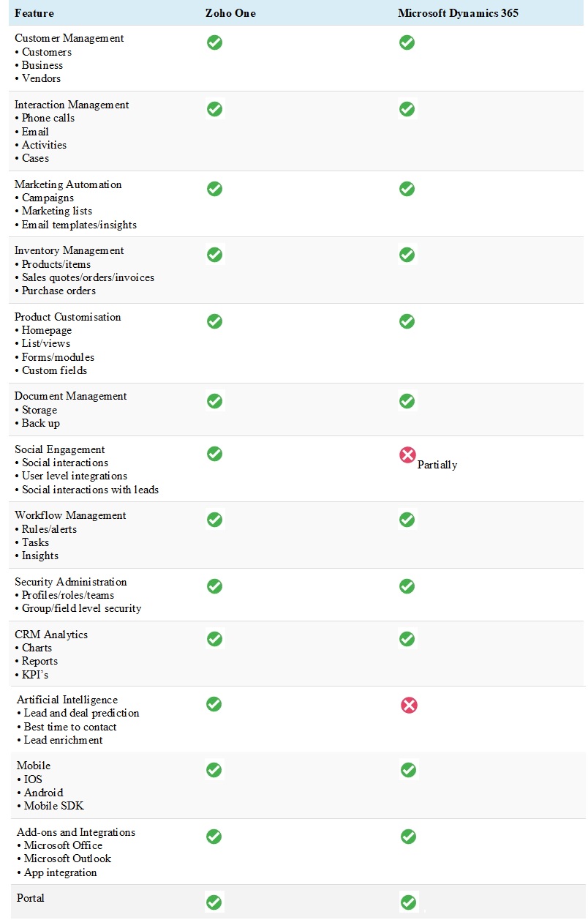This screenshot has height=920, width=588.
Task: Click Zoho One checkmark for Inventory Management
Action: pos(214,255)
